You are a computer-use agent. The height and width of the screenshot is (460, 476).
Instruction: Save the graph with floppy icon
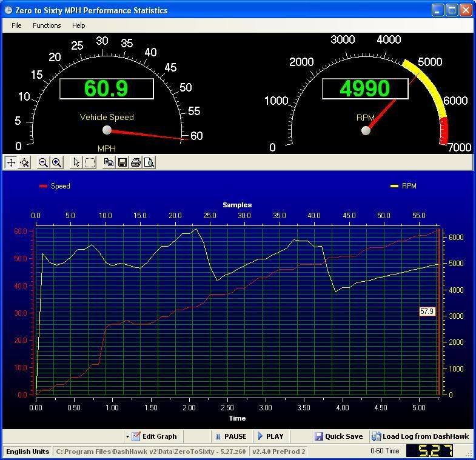[122, 162]
